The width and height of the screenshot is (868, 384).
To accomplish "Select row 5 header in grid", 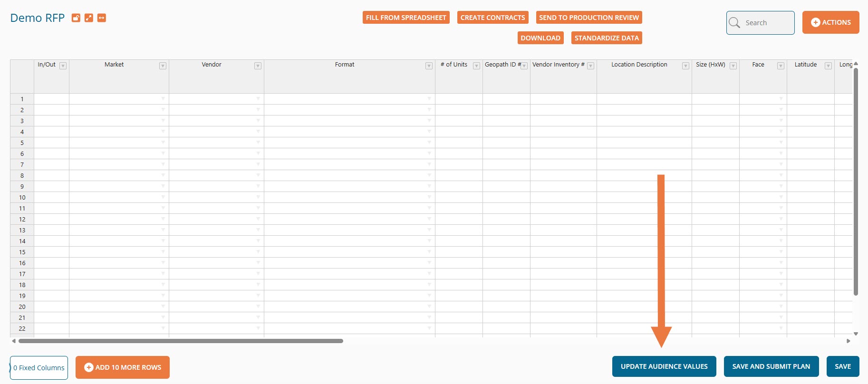I will tap(22, 143).
